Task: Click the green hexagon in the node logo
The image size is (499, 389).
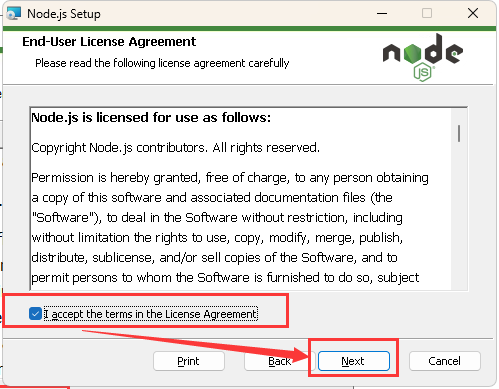Action: coord(412,54)
